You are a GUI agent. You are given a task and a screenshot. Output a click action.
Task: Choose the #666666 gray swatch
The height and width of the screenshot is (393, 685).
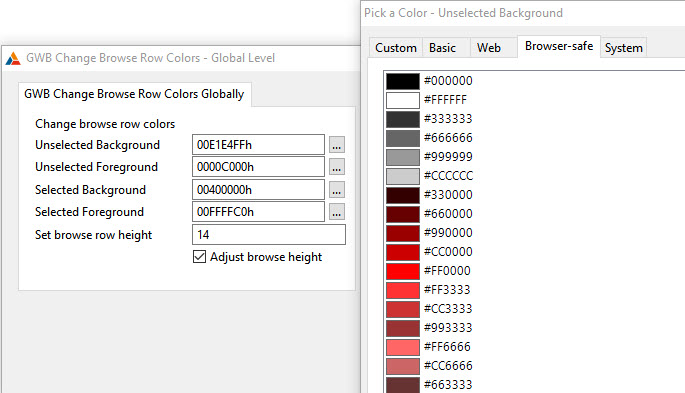pos(403,138)
